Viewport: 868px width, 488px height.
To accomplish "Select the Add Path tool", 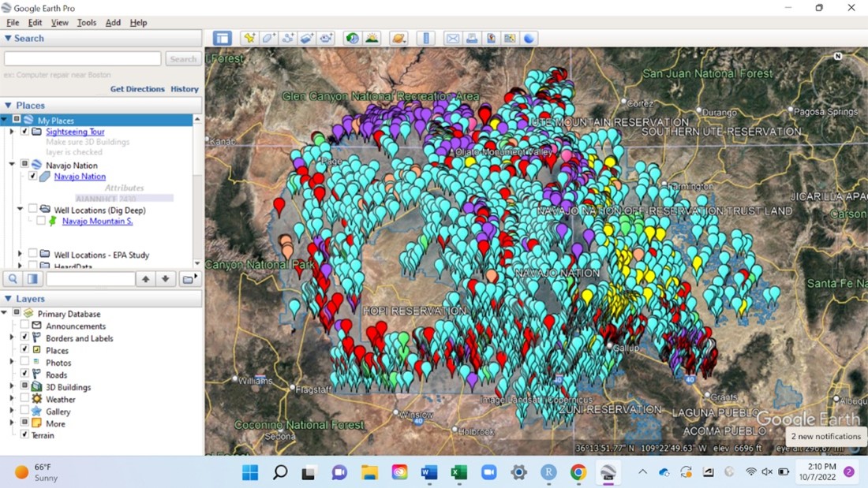I will (287, 38).
